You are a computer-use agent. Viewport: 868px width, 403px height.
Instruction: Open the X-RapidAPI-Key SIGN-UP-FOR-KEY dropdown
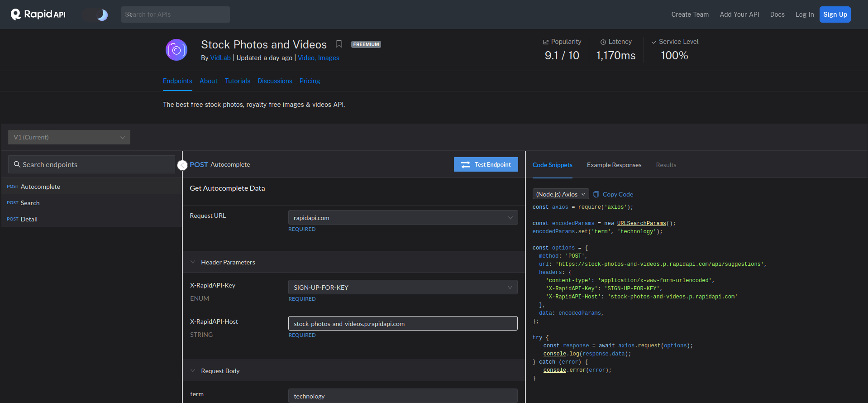pos(403,287)
